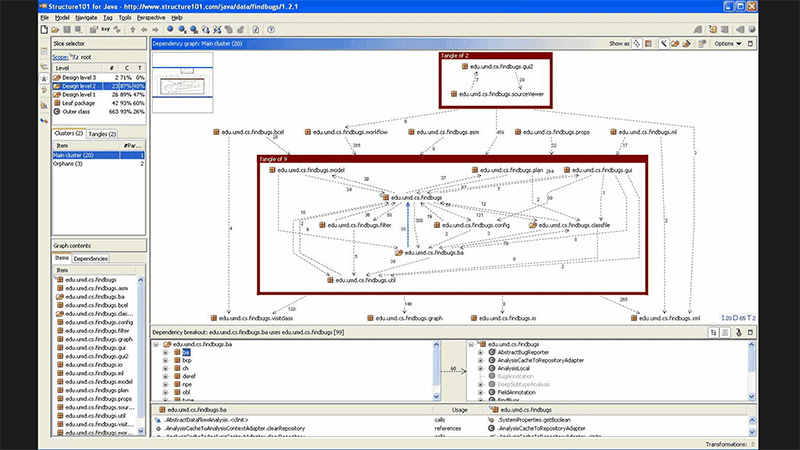Viewport: 800px width, 450px height.
Task: Click the Open folder toolbar icon
Action: 55,30
